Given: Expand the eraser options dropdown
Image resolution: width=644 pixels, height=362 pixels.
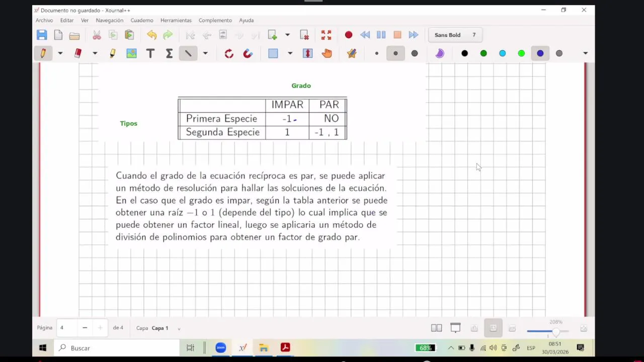Looking at the screenshot, I should (95, 53).
